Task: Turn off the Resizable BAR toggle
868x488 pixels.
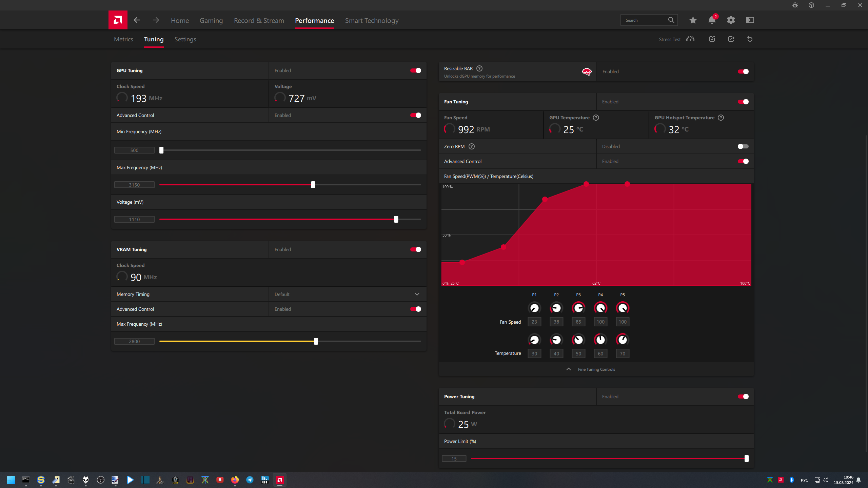Action: pos(743,72)
